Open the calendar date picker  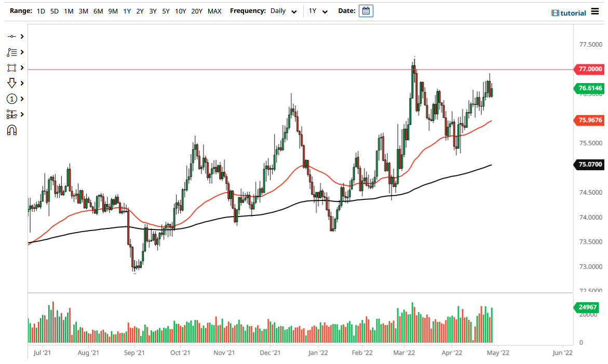click(366, 10)
